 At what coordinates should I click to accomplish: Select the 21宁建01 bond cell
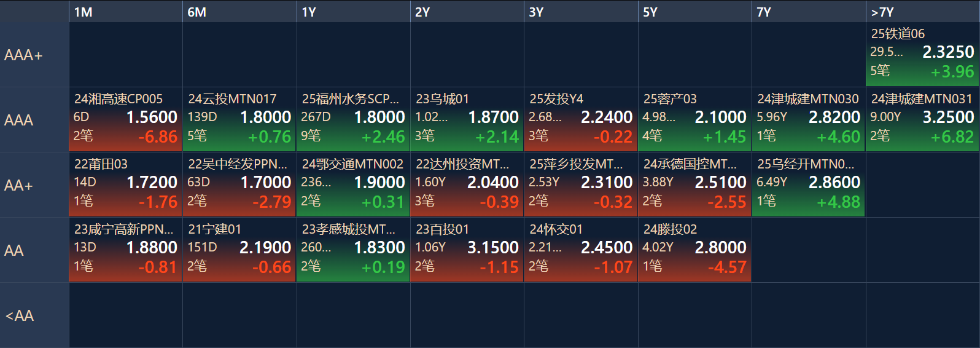pyautogui.click(x=239, y=250)
